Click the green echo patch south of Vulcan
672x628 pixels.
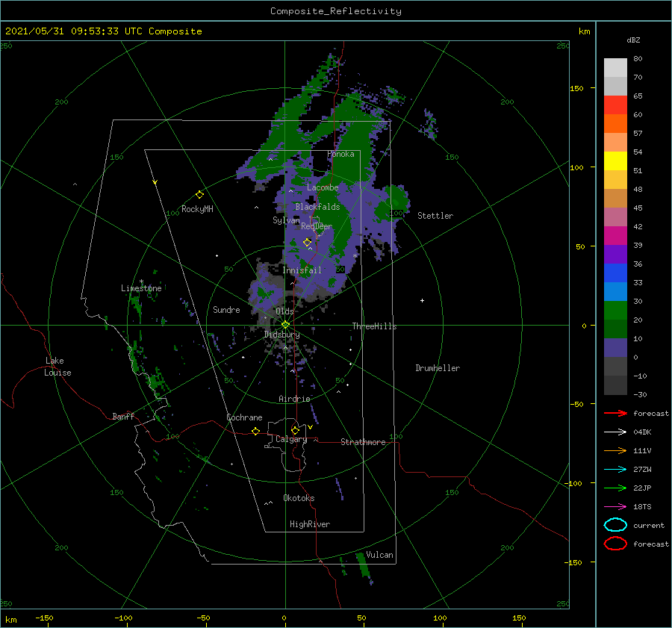pos(363,565)
